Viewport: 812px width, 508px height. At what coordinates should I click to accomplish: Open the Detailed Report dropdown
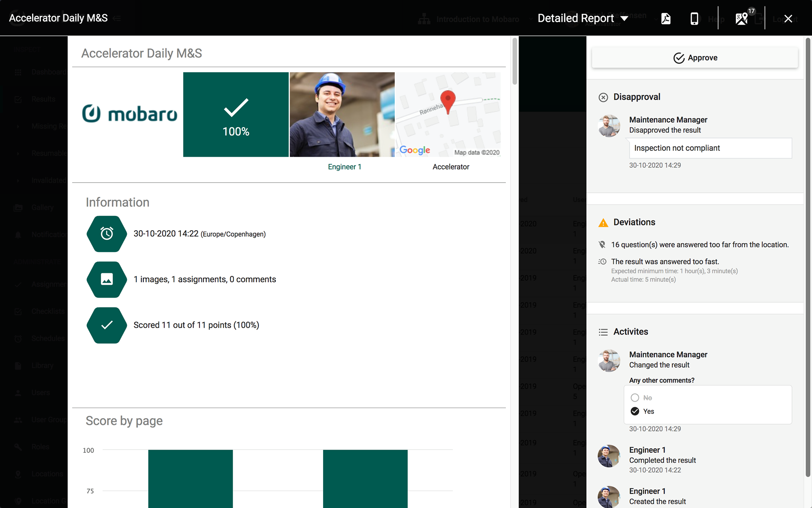(x=583, y=18)
